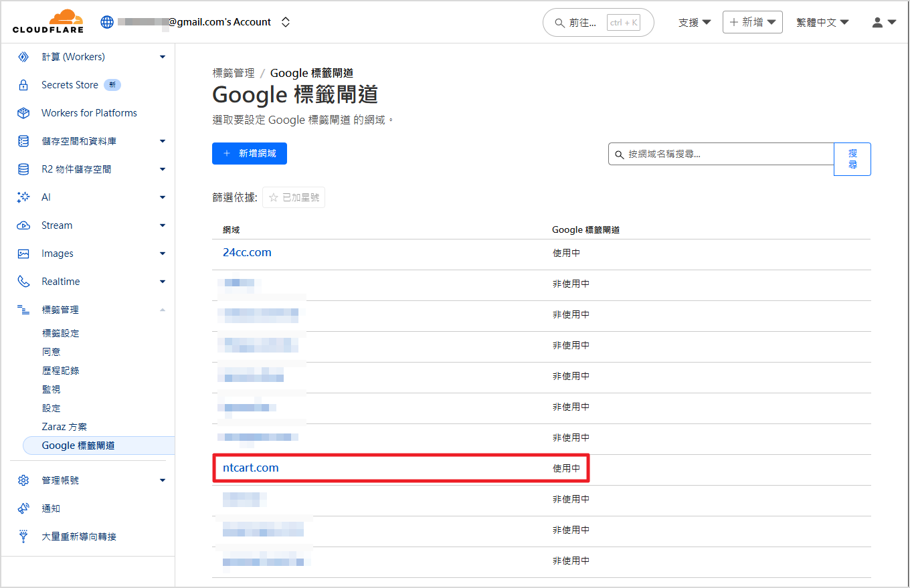The image size is (910, 588).
Task: Open 歷程記錄 in the sidebar
Action: (61, 371)
